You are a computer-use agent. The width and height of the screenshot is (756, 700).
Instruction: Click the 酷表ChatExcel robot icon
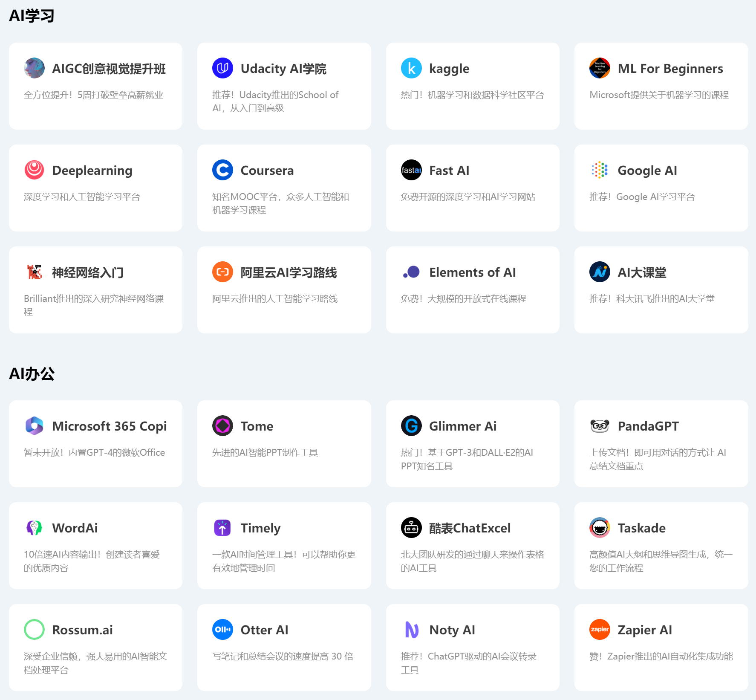[411, 528]
